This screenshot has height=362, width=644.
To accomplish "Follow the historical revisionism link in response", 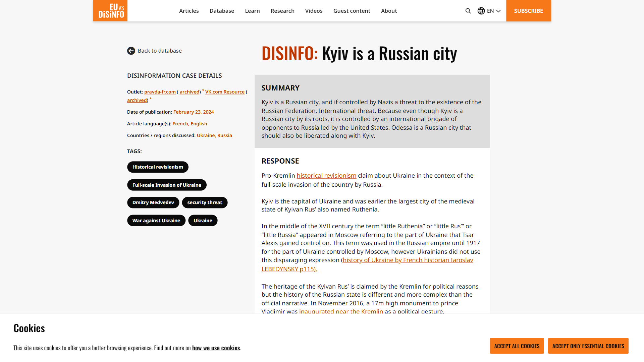I will [x=326, y=176].
